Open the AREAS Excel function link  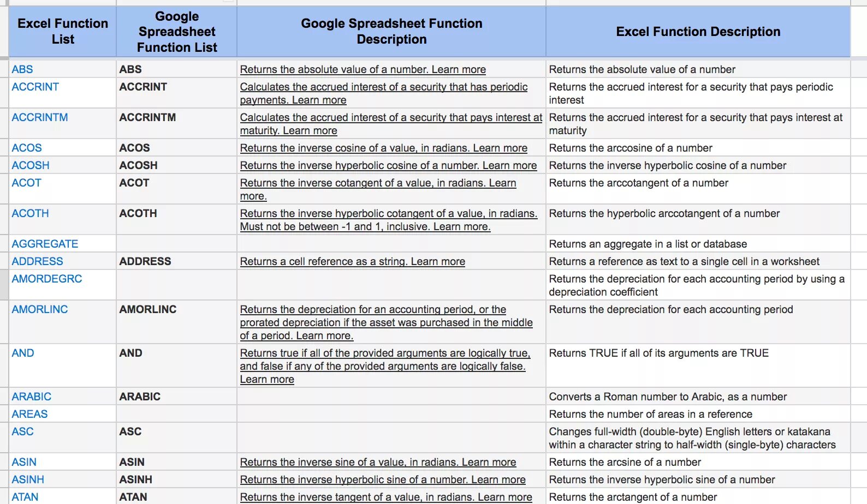30,414
